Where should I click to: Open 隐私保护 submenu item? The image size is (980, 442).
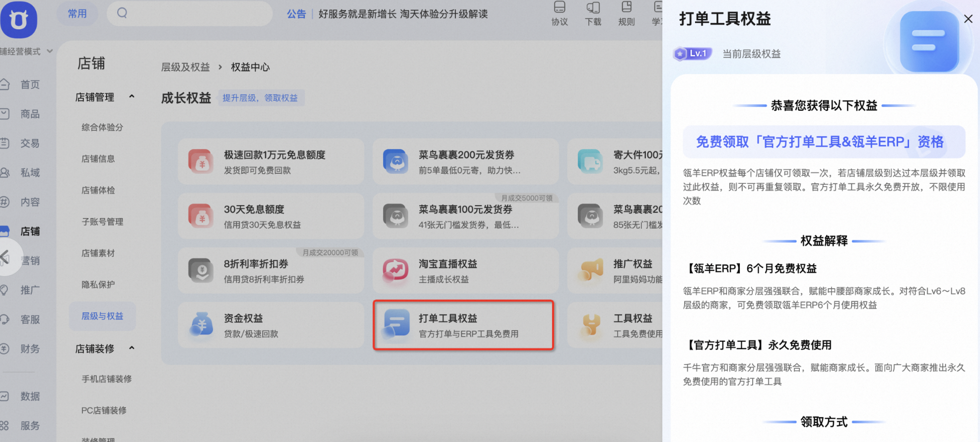point(98,284)
